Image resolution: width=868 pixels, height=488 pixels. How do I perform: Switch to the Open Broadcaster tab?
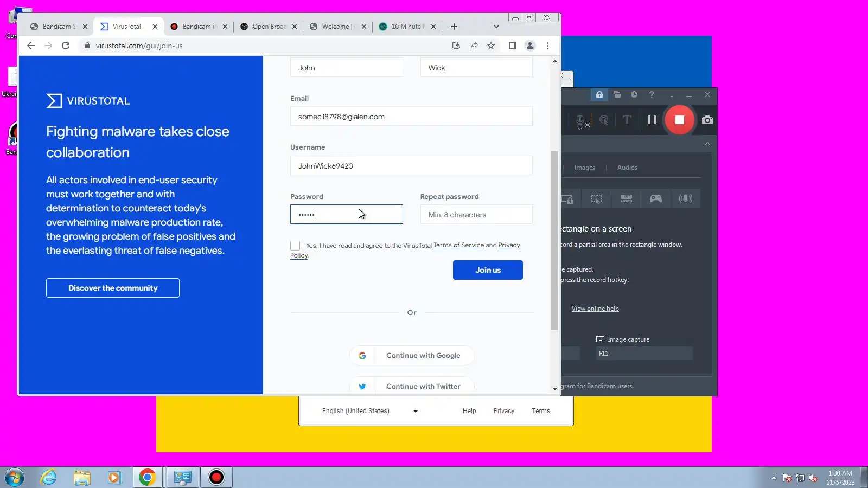(269, 27)
